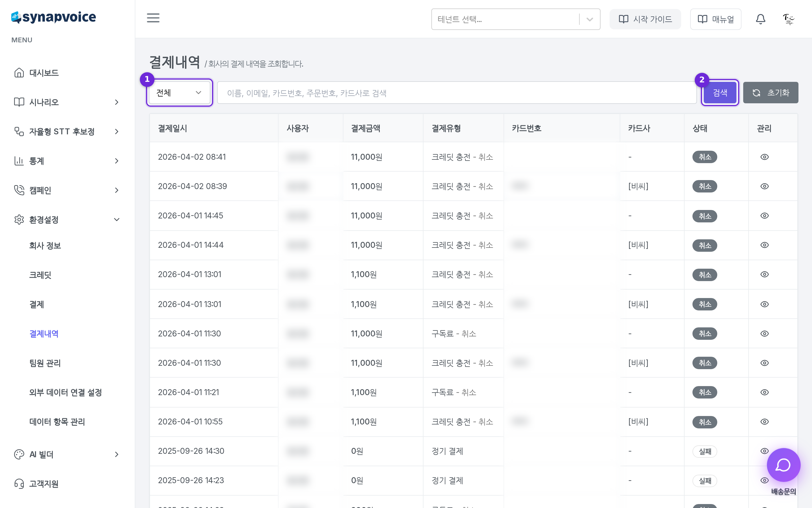Toggle the hamburger sidebar menu

pos(153,18)
